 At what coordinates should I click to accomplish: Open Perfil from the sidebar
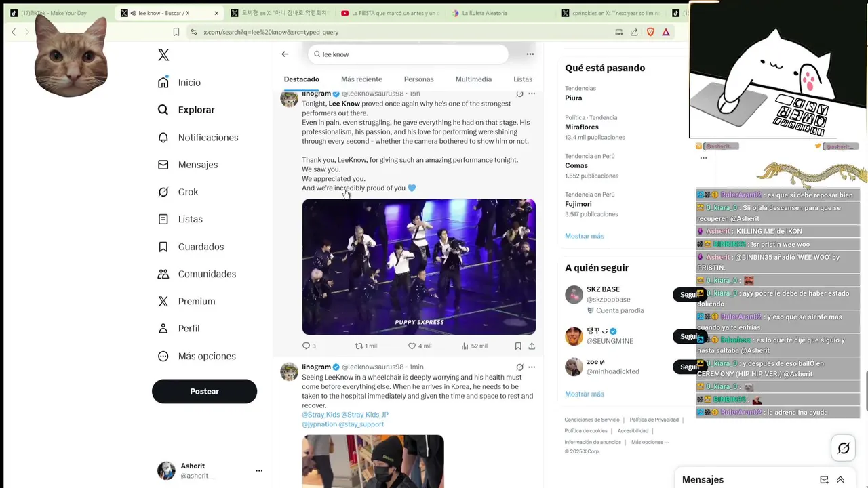[178, 328]
